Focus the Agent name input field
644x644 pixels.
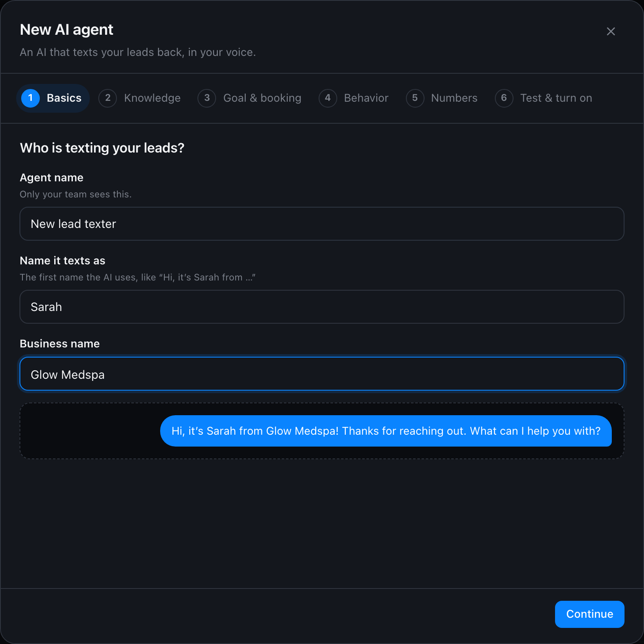322,224
